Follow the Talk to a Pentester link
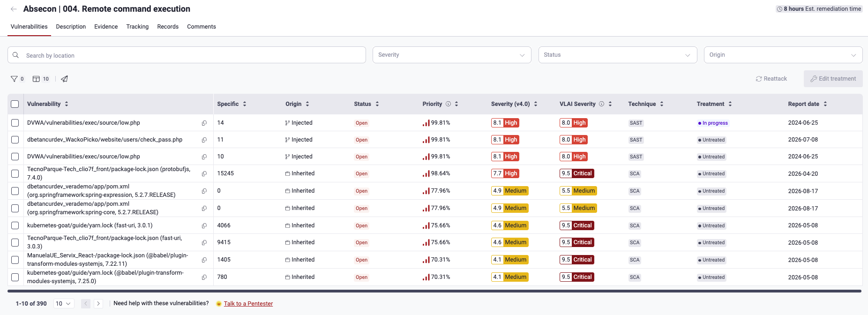868x315 pixels. 248,304
